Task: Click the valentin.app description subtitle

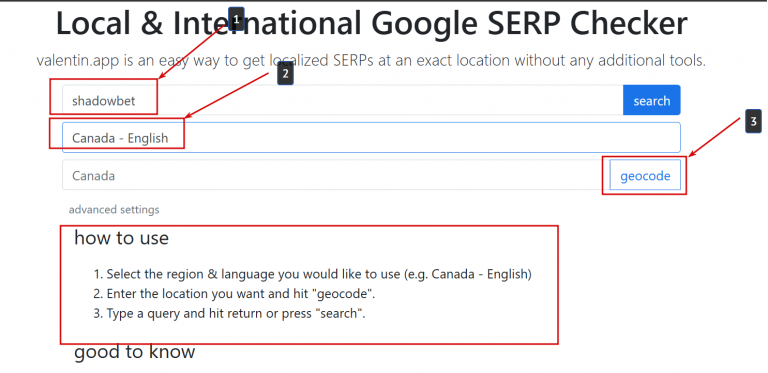Action: 371,61
